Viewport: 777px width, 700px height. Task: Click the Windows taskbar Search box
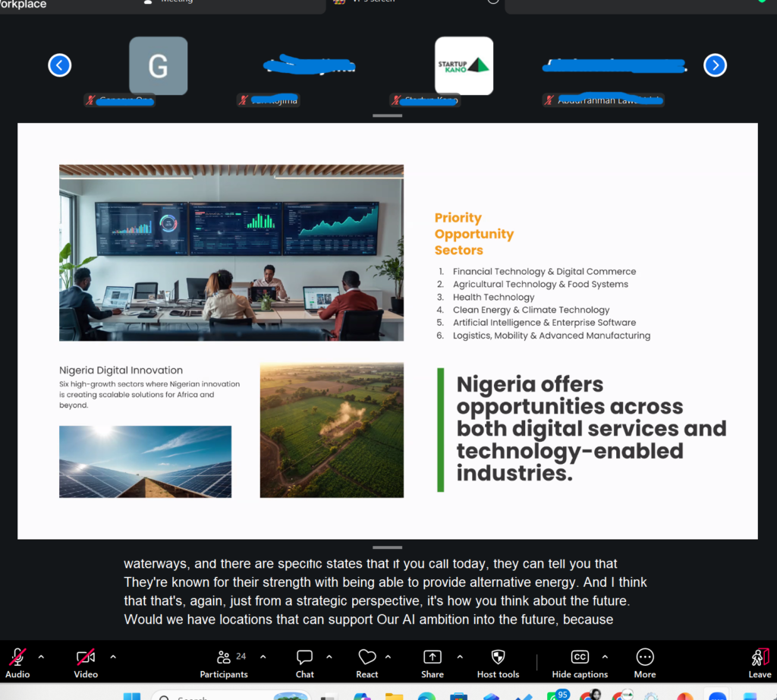click(231, 695)
